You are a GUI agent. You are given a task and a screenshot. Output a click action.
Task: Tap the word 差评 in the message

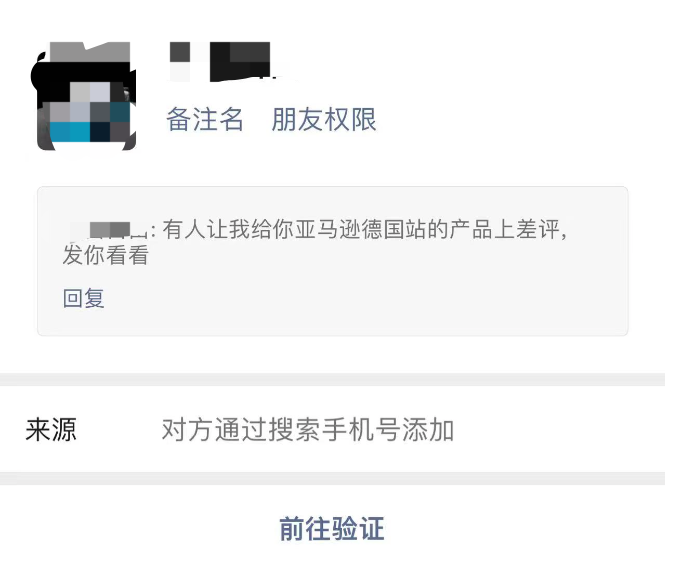(x=537, y=230)
